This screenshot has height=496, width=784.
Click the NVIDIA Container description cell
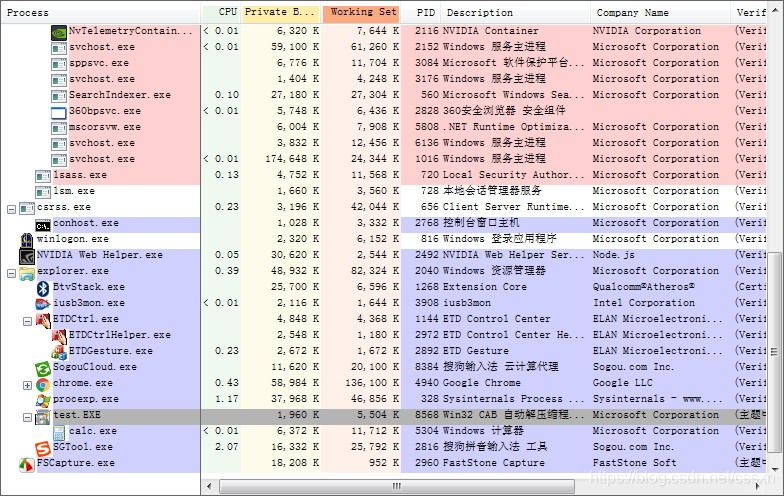coord(490,31)
